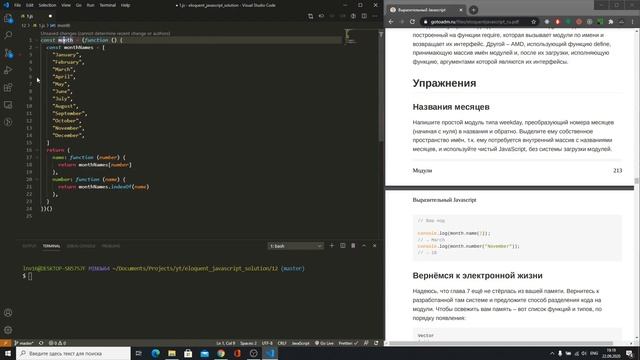Click the bottom activity bar icon below Remote Explorer
Image resolution: width=640 pixels, height=360 pixels.
pos(8,122)
